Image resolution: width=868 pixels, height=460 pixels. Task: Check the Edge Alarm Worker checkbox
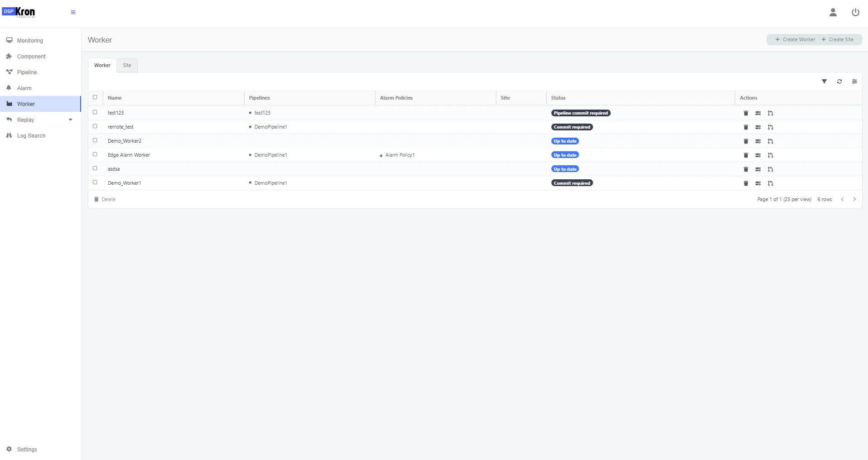click(x=95, y=154)
